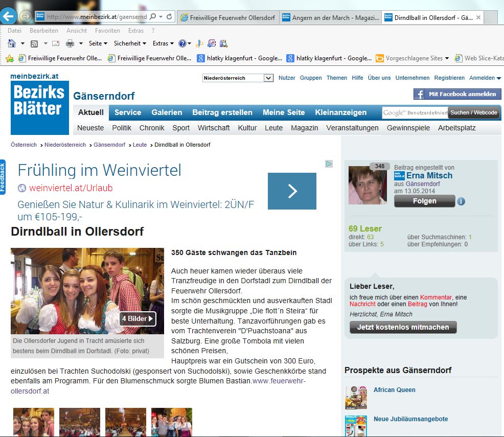Click the browser forward arrow button

point(26,16)
